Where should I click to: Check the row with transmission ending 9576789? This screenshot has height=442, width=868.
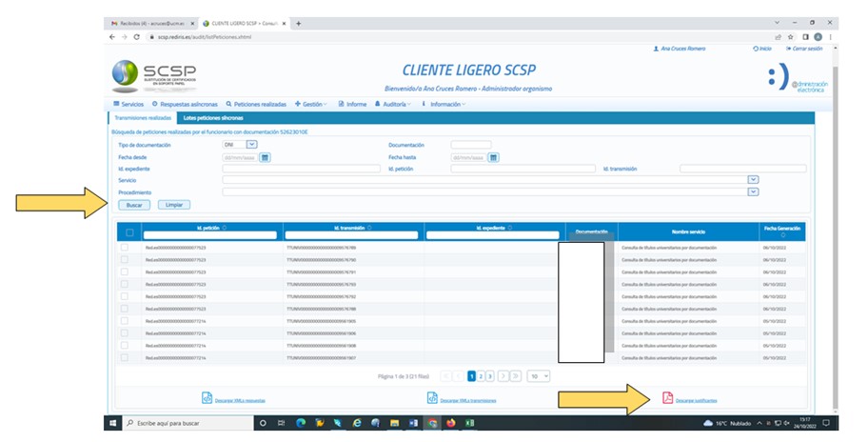[x=125, y=248]
